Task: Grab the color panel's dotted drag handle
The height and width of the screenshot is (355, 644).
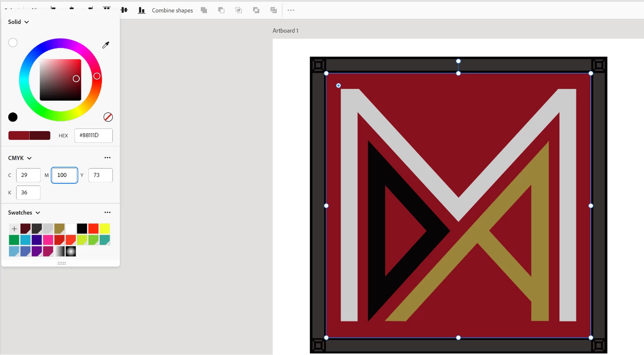Action: 61,263
